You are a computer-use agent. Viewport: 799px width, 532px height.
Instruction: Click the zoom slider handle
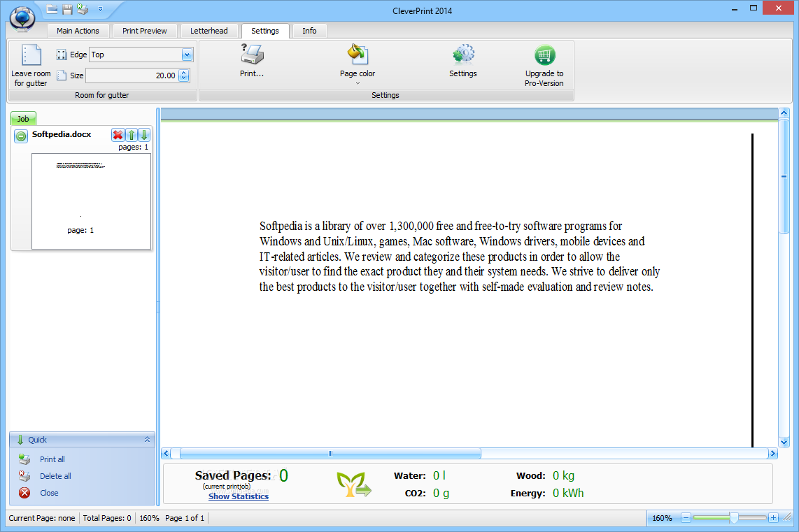734,518
